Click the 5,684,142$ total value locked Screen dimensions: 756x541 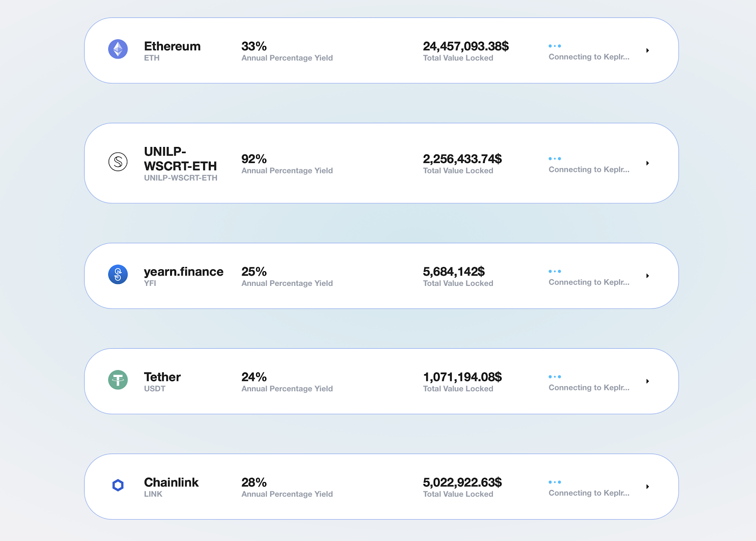pos(454,272)
